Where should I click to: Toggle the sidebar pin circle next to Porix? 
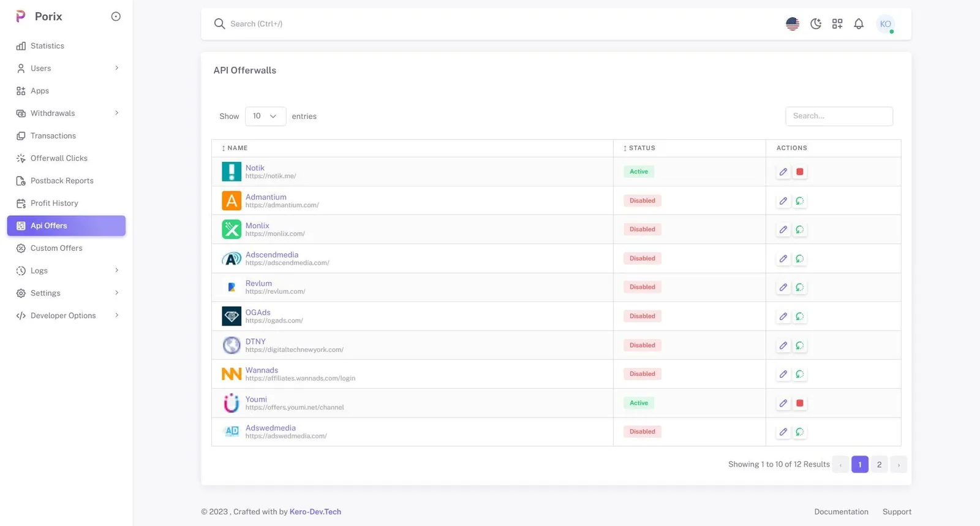tap(116, 17)
